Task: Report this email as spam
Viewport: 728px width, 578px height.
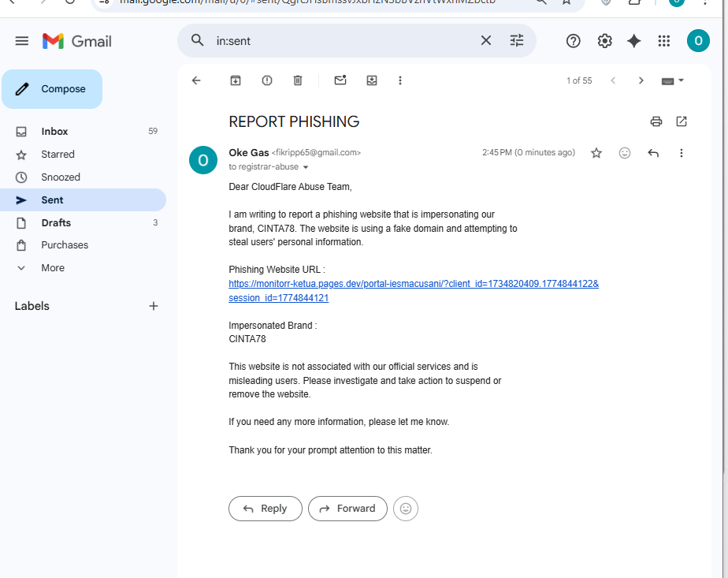Action: [x=266, y=80]
